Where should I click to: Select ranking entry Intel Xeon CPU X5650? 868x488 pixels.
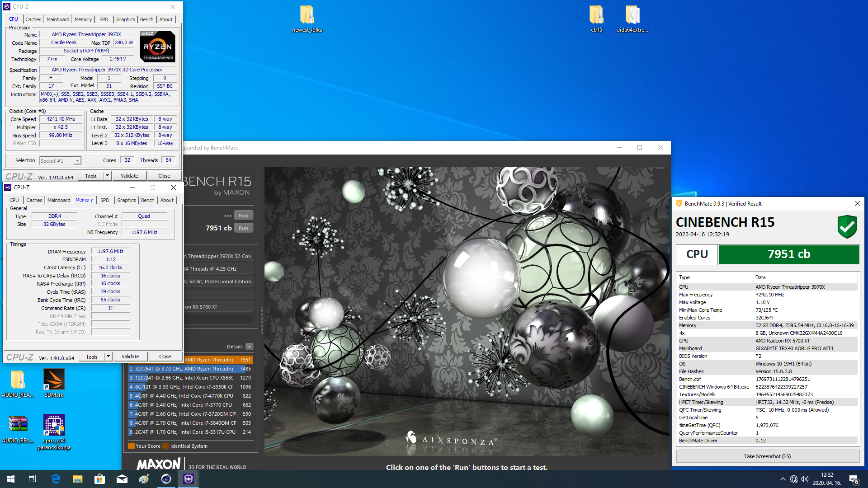pyautogui.click(x=190, y=378)
